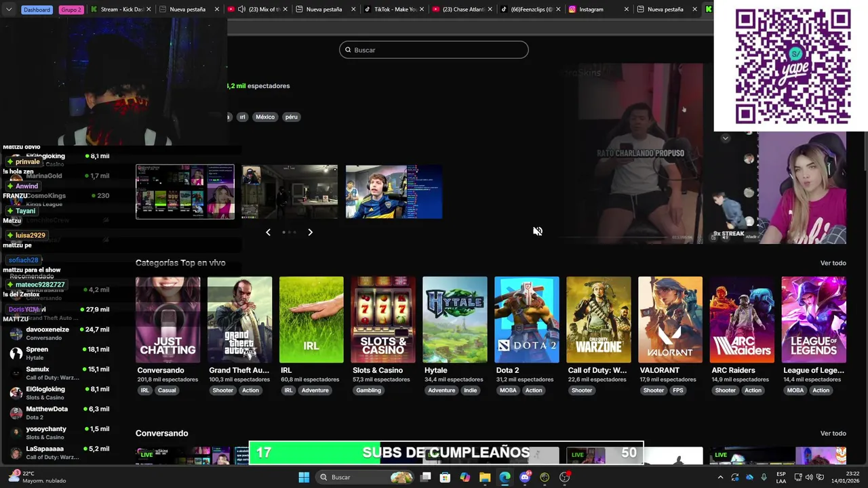The height and width of the screenshot is (488, 868).
Task: Switch to Microsoft Edge on the taskbar
Action: click(x=505, y=477)
